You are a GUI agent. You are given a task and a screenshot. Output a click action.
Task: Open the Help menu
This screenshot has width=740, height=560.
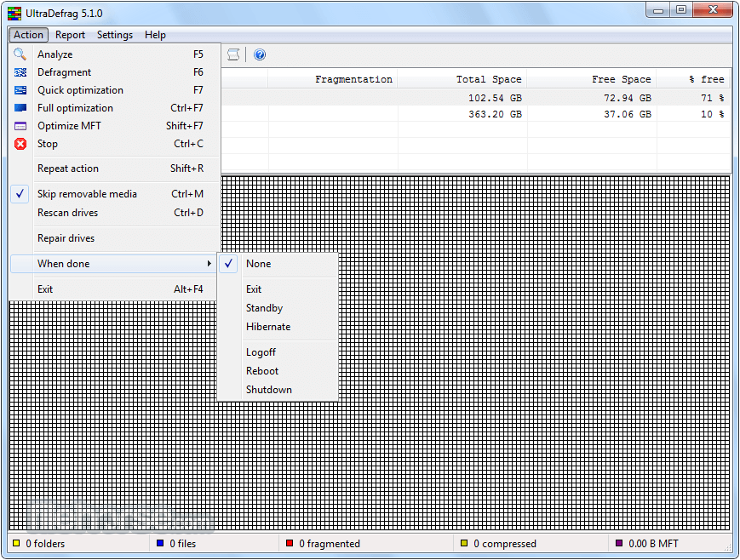155,35
